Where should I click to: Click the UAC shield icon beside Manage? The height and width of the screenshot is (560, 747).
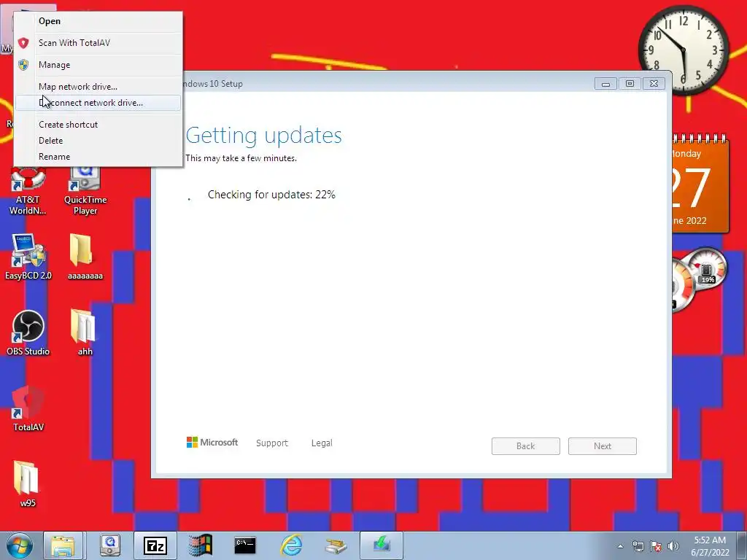pos(23,65)
